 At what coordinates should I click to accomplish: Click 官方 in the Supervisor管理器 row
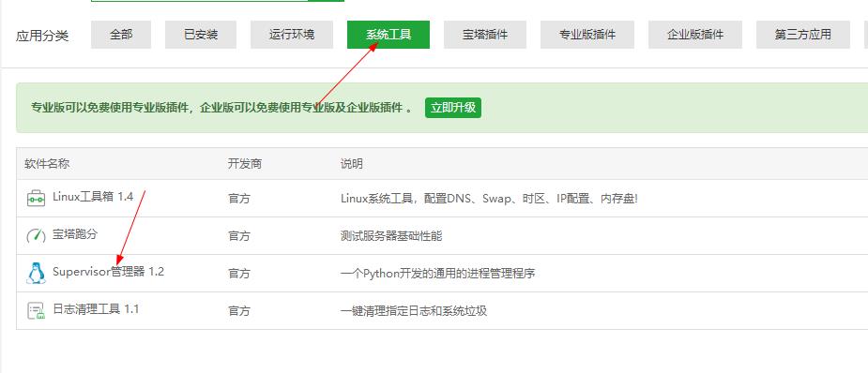[x=239, y=274]
